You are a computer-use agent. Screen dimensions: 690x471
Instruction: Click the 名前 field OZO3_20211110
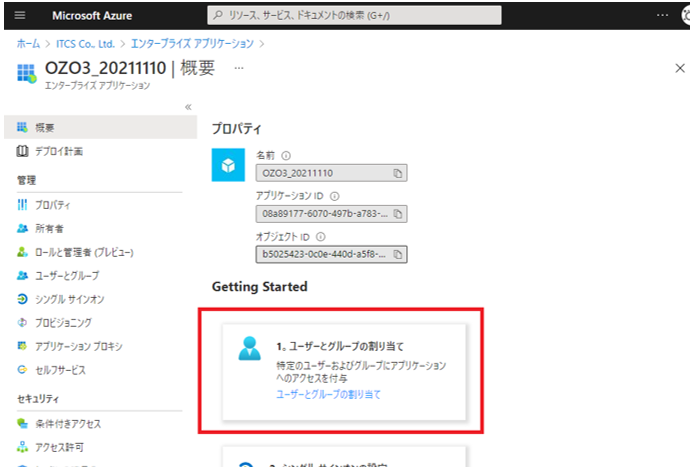(331, 173)
